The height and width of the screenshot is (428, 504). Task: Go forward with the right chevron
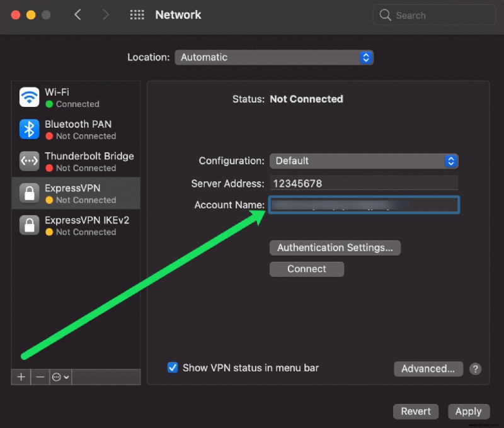[105, 14]
